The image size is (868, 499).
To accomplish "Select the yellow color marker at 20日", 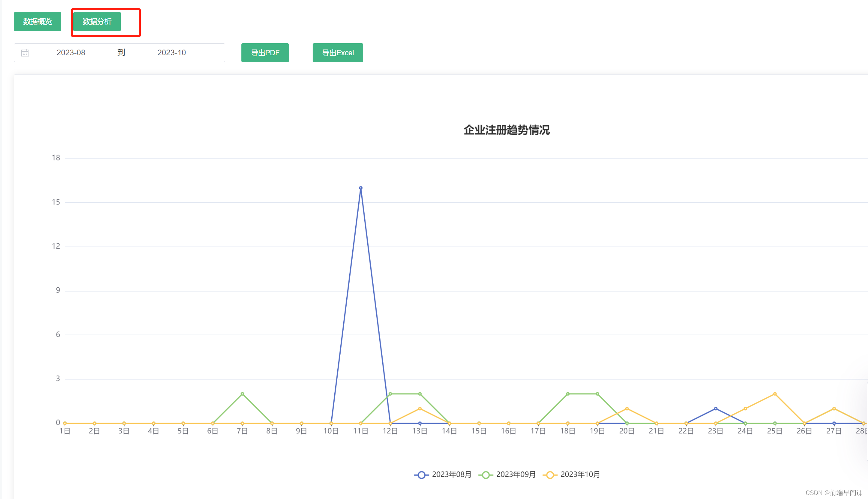I will [626, 408].
